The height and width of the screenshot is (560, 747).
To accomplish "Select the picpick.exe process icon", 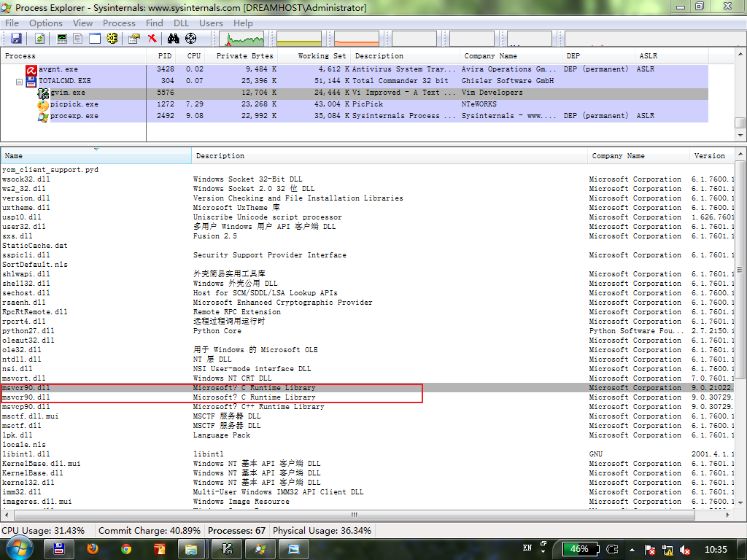I will (x=43, y=105).
